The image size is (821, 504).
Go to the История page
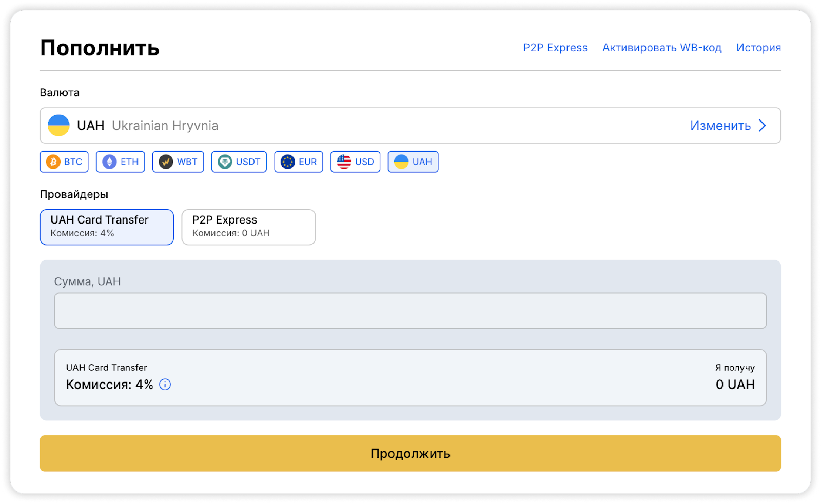pyautogui.click(x=758, y=48)
